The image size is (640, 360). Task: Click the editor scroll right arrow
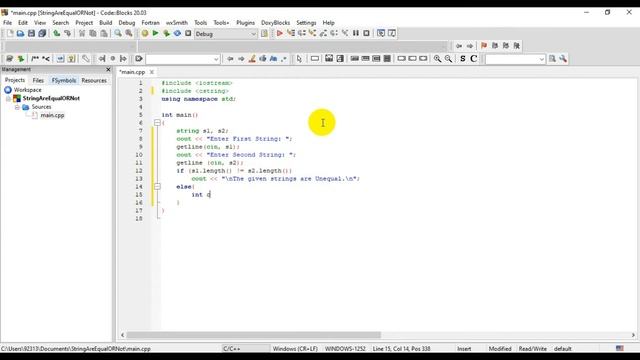click(633, 335)
